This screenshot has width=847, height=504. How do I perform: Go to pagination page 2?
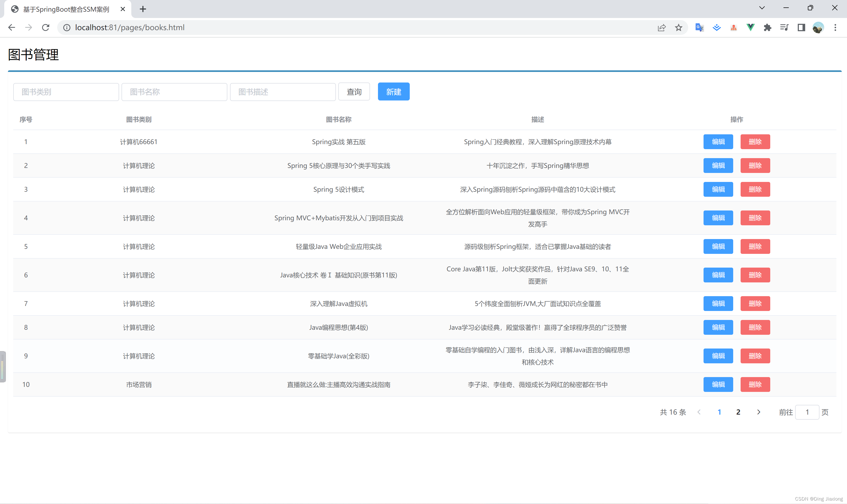click(x=738, y=412)
